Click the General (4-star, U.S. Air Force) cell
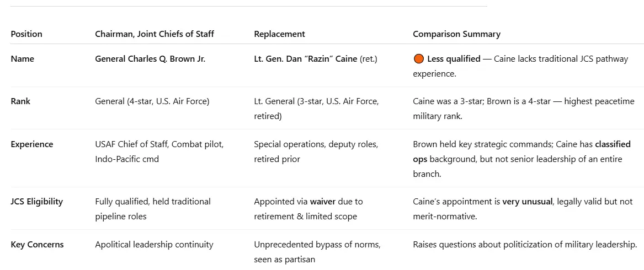 152,101
